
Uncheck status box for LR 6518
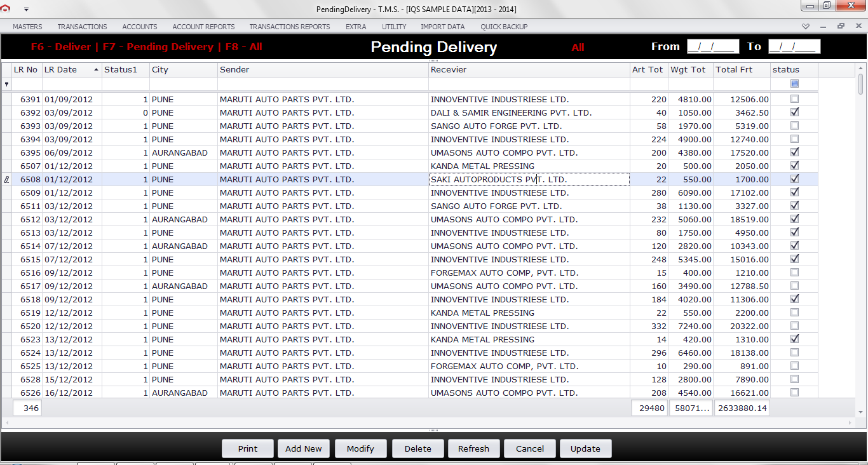(794, 299)
